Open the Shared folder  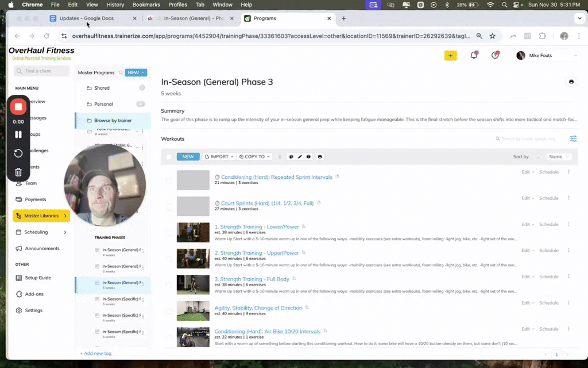pos(102,88)
